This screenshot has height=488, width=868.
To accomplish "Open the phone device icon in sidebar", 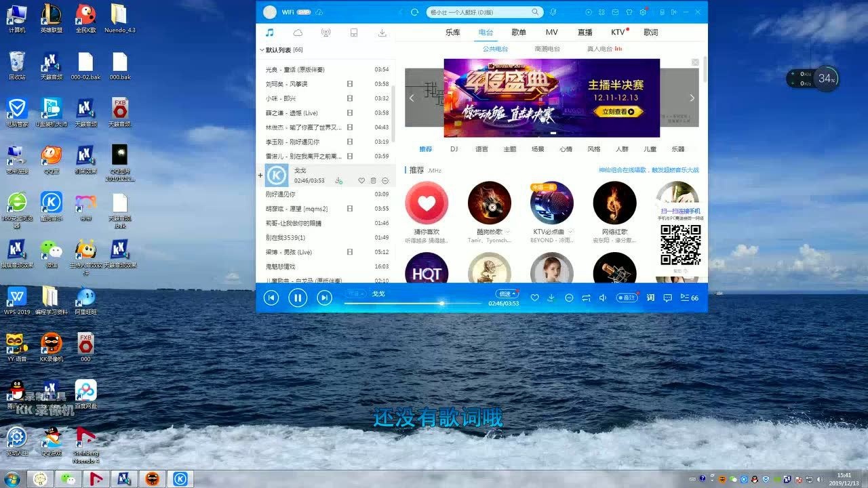I will click(x=353, y=32).
